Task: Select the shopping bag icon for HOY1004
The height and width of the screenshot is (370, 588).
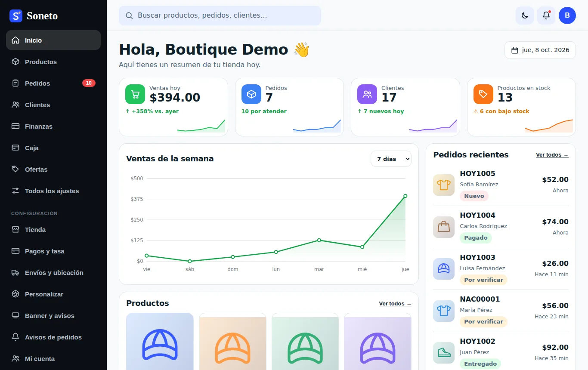Action: pos(444,227)
